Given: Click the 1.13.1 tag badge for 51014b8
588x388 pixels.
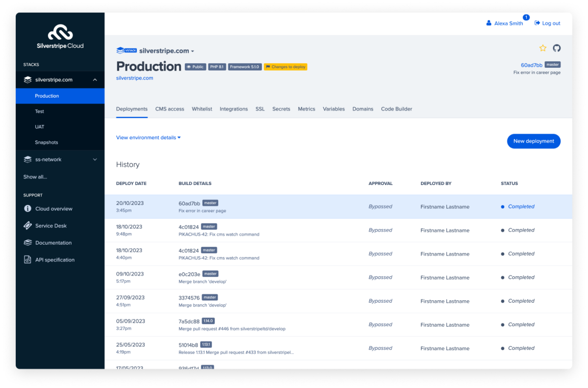Looking at the screenshot, I should [206, 344].
